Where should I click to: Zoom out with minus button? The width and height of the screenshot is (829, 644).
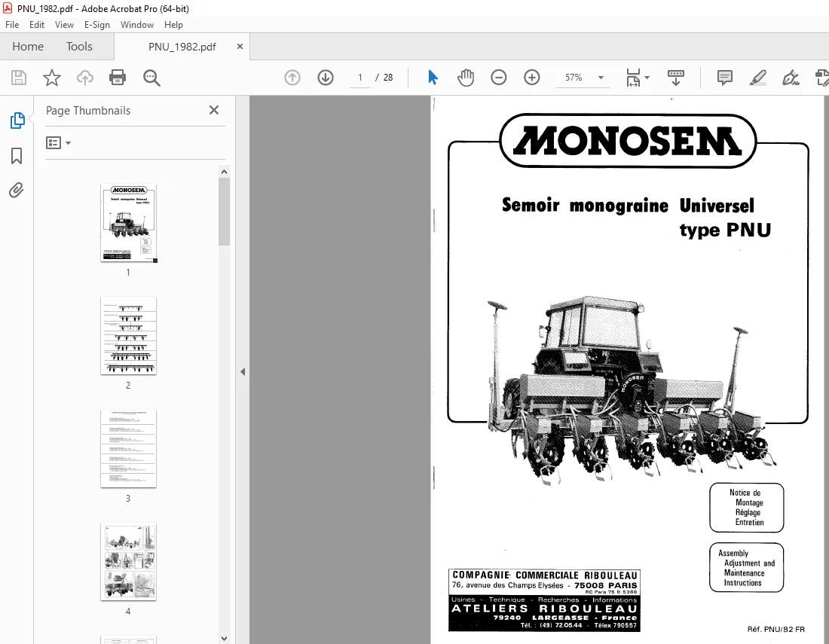coord(499,78)
